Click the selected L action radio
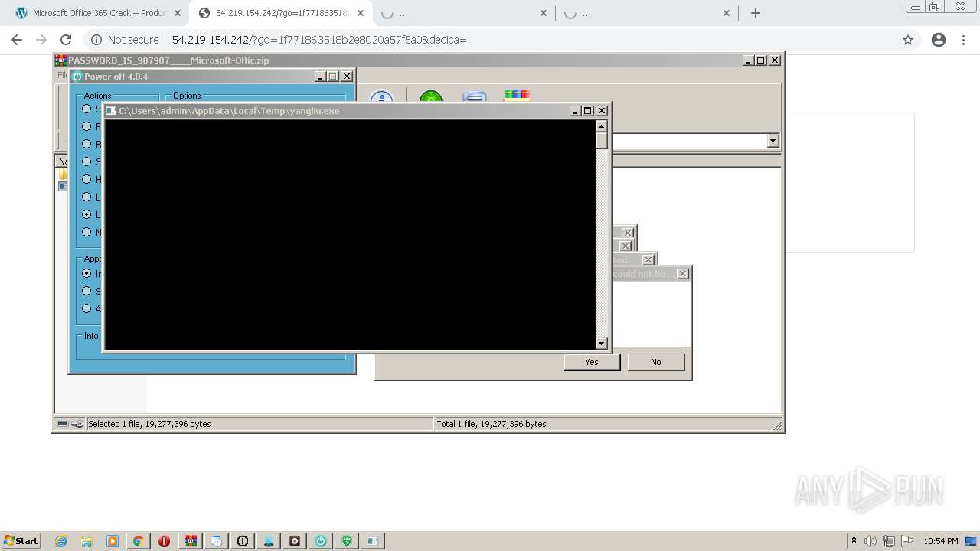The image size is (980, 551). 87,214
